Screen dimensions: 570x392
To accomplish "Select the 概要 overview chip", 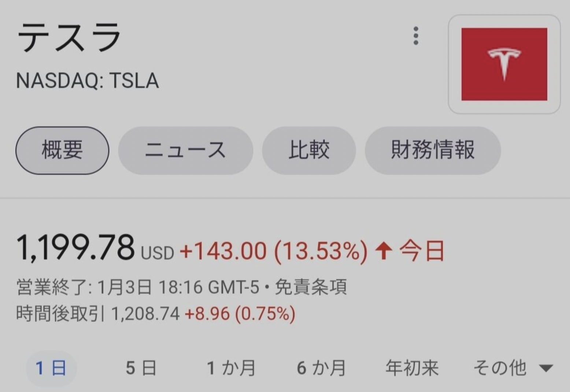I will click(62, 150).
